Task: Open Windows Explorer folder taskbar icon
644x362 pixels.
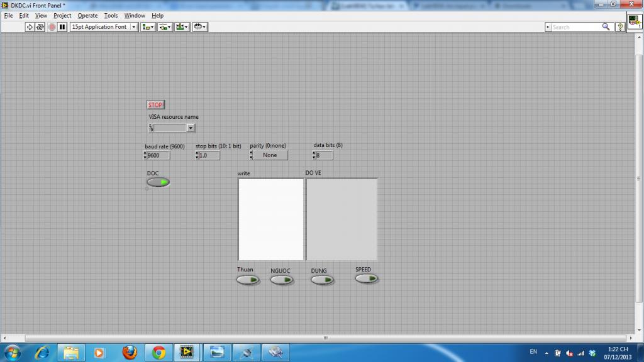Action: (x=71, y=353)
